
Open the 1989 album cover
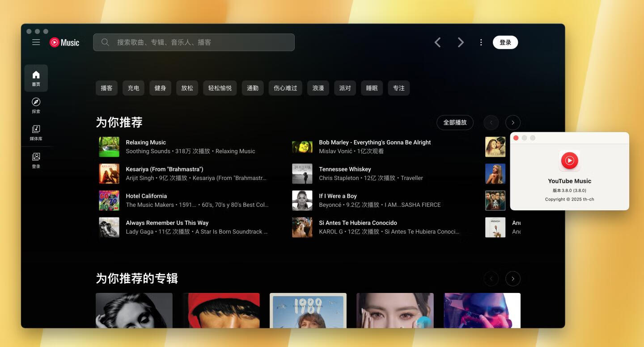point(308,310)
